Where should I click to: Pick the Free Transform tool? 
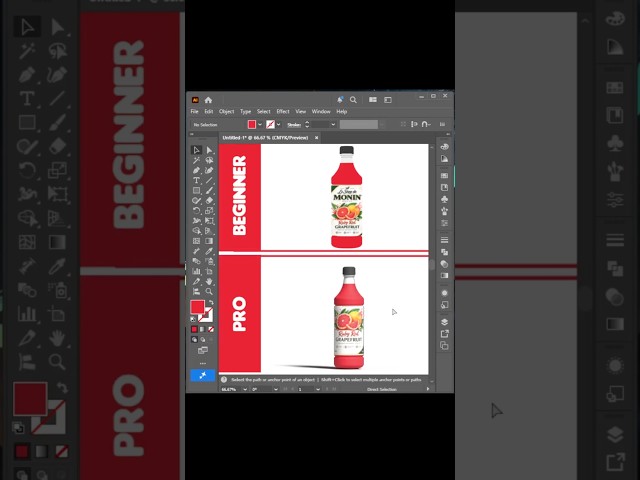(209, 221)
